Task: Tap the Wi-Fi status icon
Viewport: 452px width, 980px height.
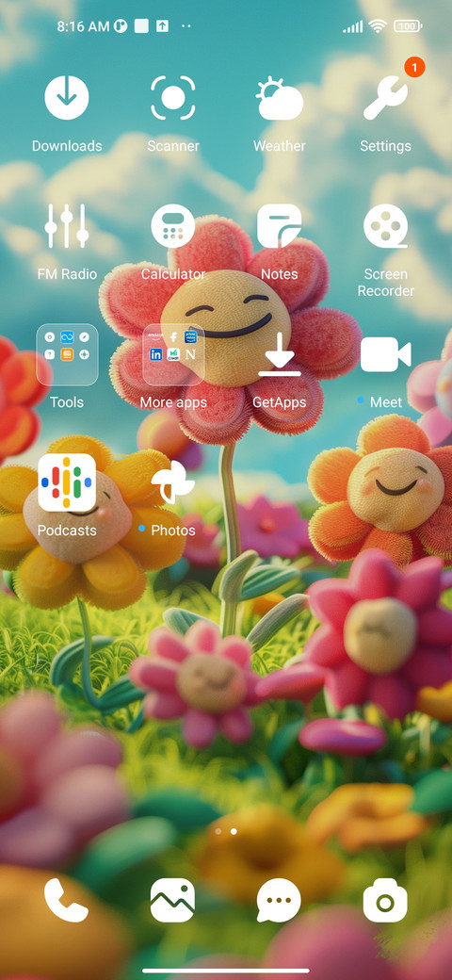Action: [x=377, y=26]
